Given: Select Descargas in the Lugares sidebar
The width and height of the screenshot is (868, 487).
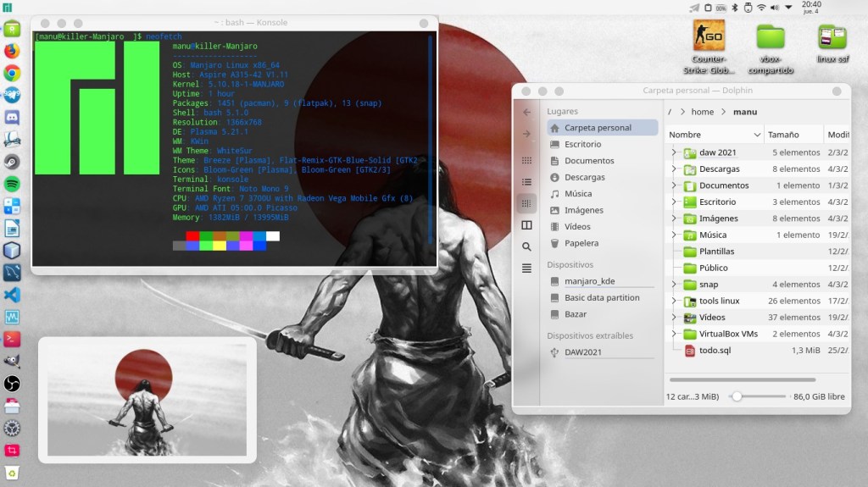Looking at the screenshot, I should [584, 177].
